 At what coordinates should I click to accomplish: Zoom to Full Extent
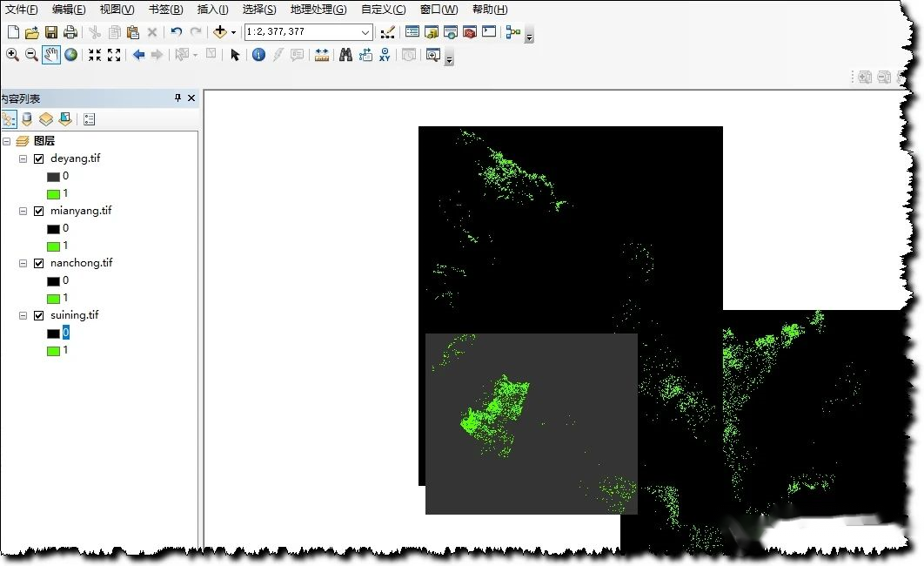pos(70,53)
